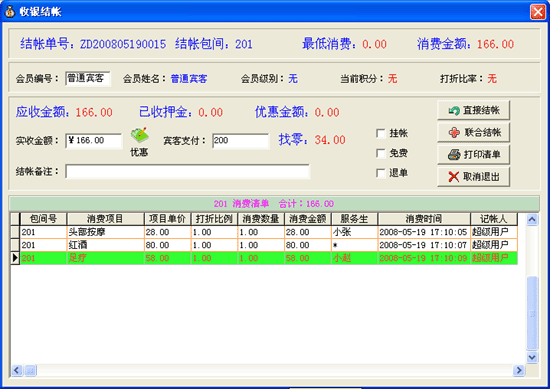Select the 红酒 consumption row
550x389 pixels.
point(264,245)
